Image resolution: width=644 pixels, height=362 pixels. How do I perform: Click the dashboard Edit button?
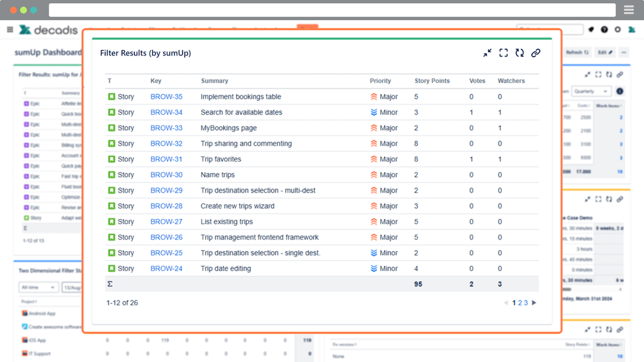pyautogui.click(x=605, y=52)
